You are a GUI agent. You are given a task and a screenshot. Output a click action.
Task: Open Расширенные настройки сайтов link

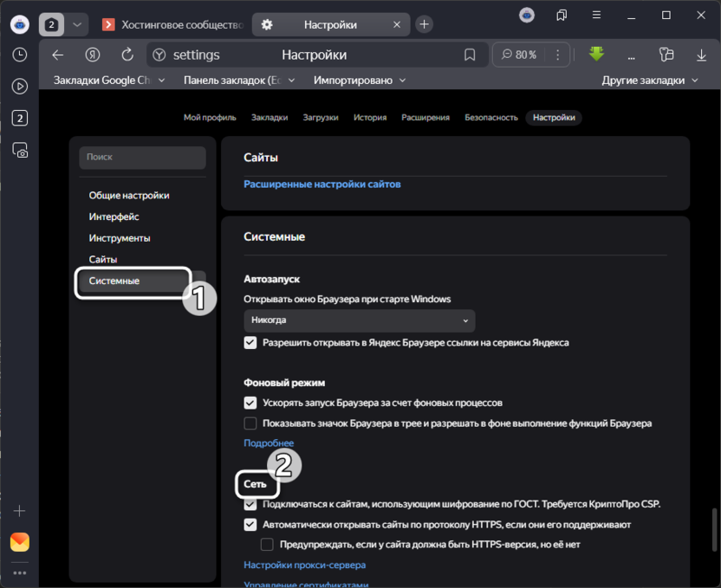click(322, 184)
